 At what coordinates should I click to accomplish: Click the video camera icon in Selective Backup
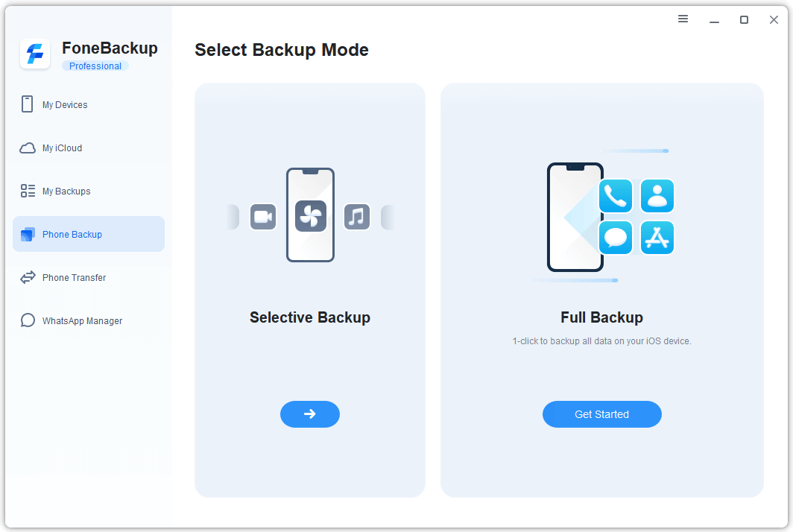tap(263, 217)
